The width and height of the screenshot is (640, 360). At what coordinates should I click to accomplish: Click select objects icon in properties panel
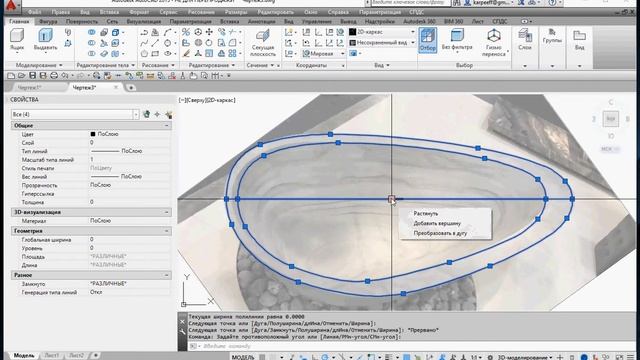pos(157,115)
